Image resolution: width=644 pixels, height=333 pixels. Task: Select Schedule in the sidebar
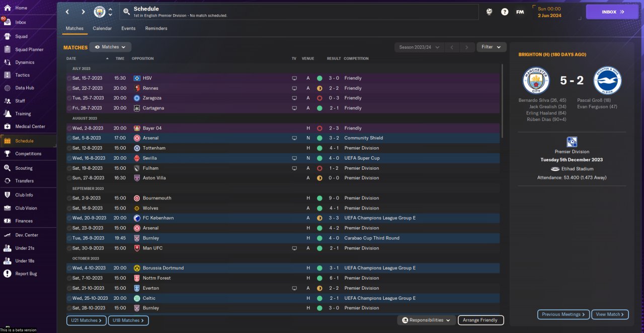28,141
